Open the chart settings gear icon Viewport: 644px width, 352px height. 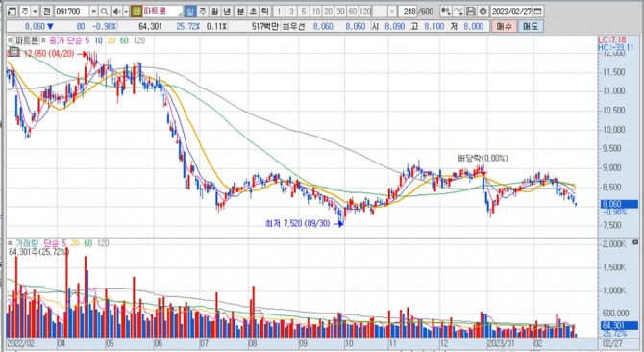coord(483,12)
